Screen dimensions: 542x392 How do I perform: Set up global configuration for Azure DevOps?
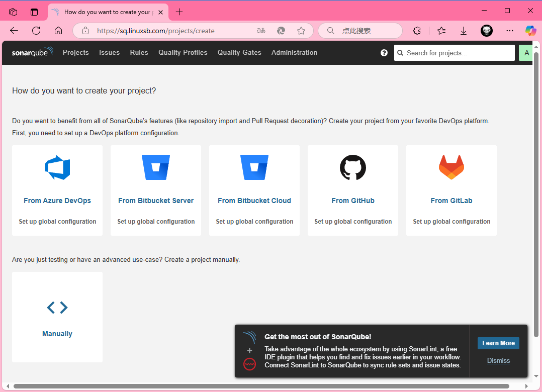[57, 222]
